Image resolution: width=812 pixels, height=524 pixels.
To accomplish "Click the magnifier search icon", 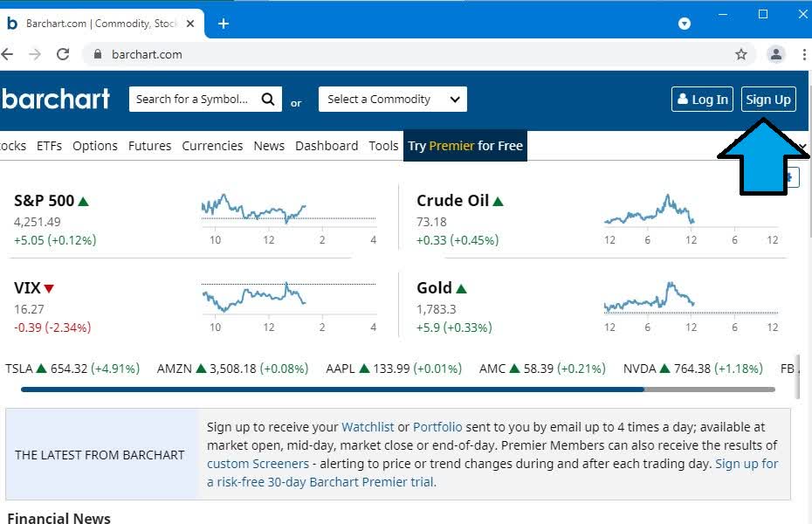I will pyautogui.click(x=268, y=99).
